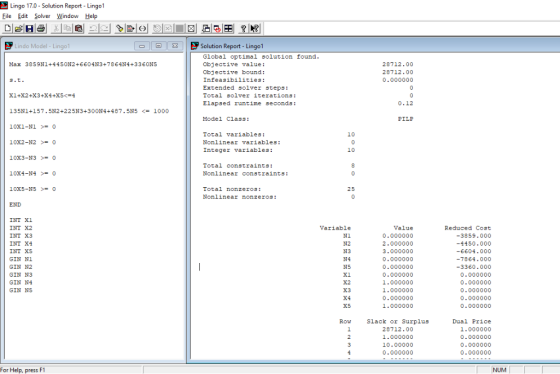Open Find with the flashlight icon
This screenshot has width=560, height=374.
pyautogui.click(x=120, y=29)
